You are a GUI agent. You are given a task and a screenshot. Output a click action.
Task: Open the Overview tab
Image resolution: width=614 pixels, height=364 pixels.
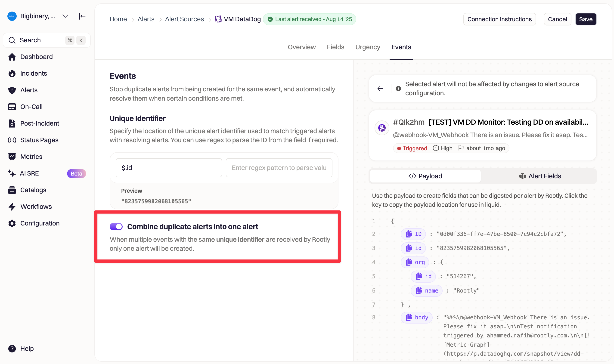[301, 47]
